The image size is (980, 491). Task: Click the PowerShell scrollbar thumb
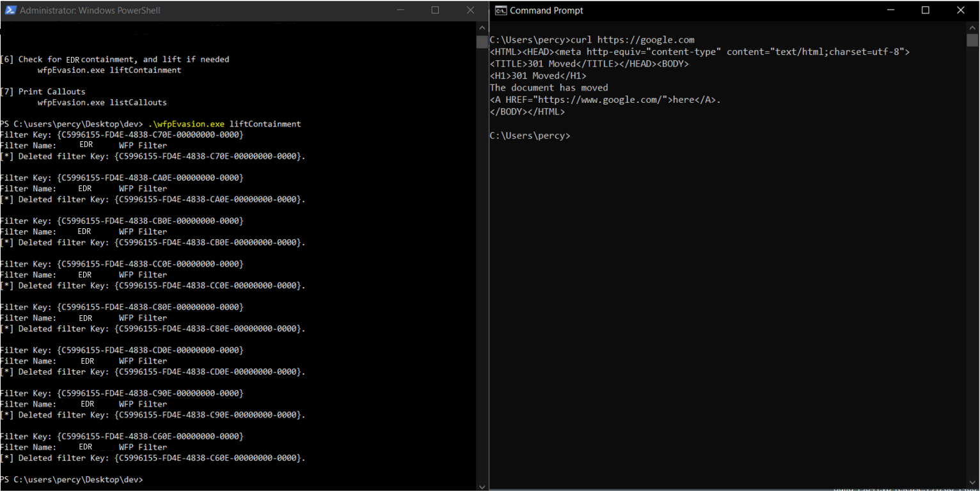click(x=482, y=42)
